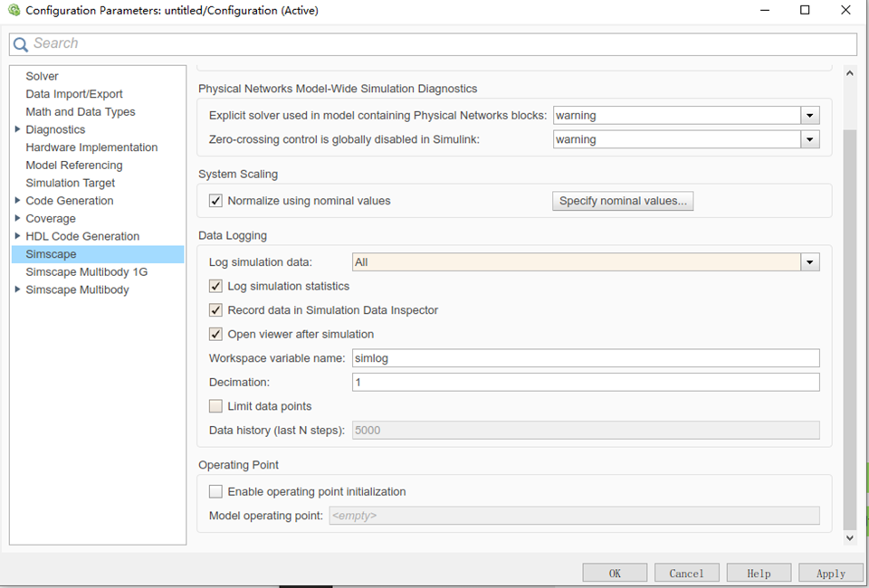The width and height of the screenshot is (869, 588).
Task: Click the vertical scrollbar thumb
Action: pyautogui.click(x=850, y=329)
